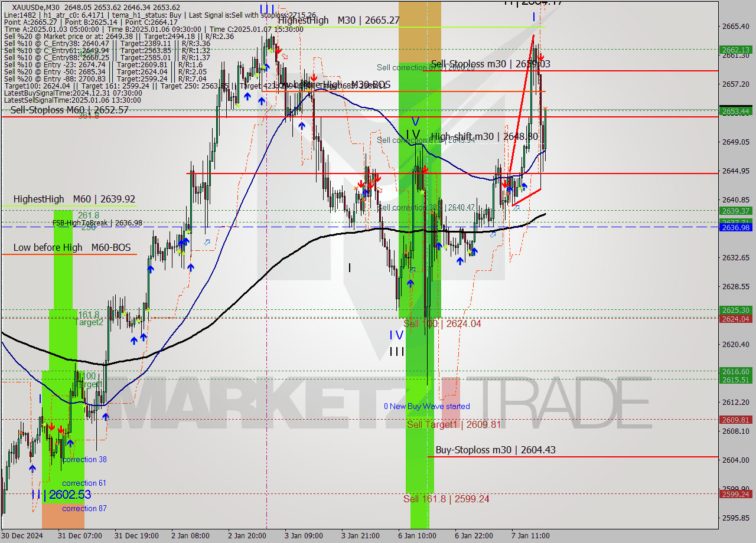Click the 'LatestSellSignalTime' info line
The image size is (756, 543).
[72, 100]
